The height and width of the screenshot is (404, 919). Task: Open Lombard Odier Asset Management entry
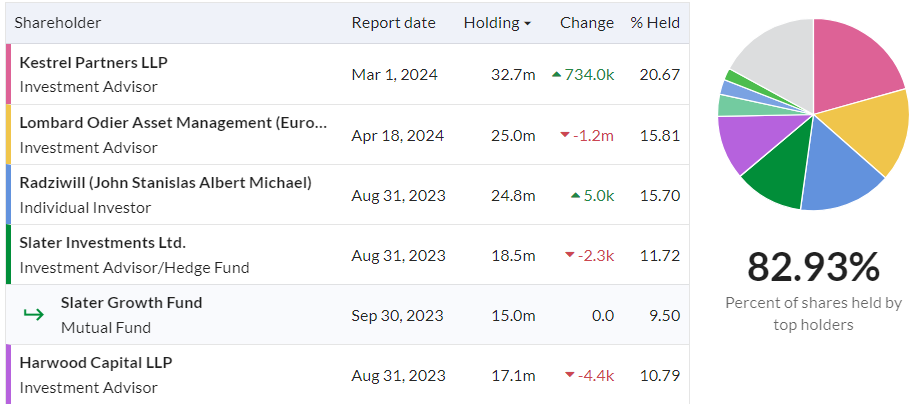tap(173, 123)
